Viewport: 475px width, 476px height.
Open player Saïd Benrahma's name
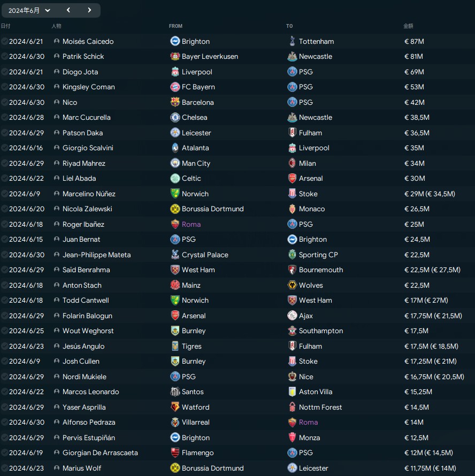click(86, 270)
